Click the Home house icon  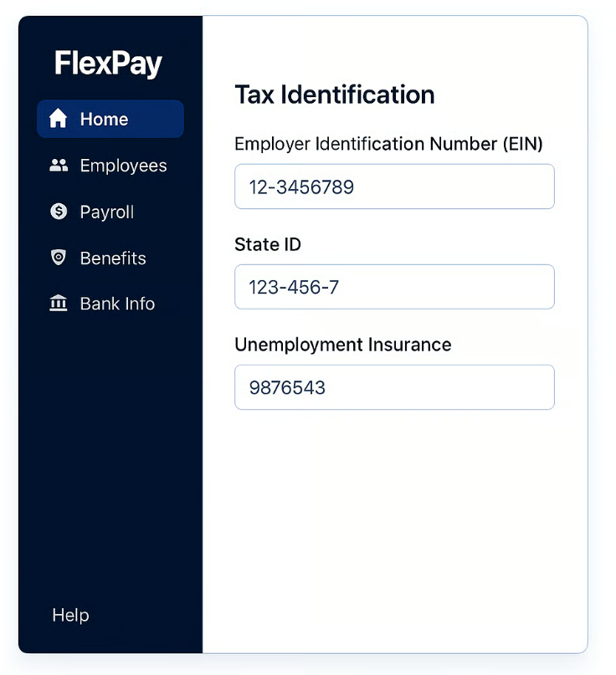(58, 119)
